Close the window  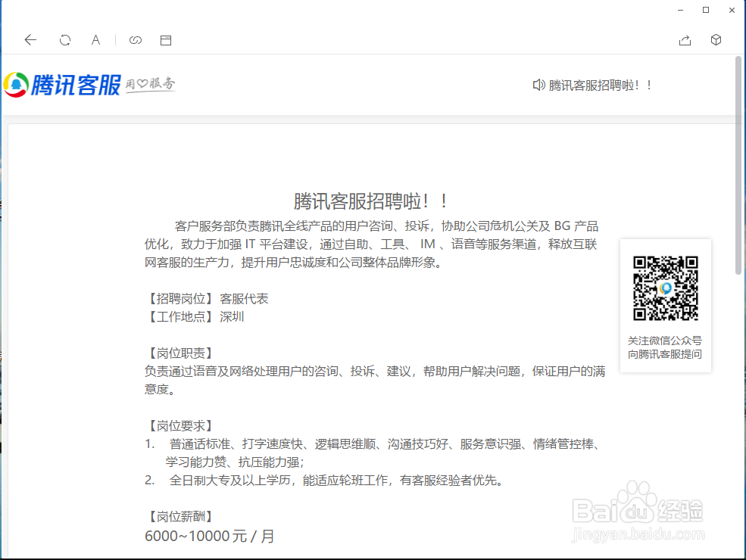732,10
